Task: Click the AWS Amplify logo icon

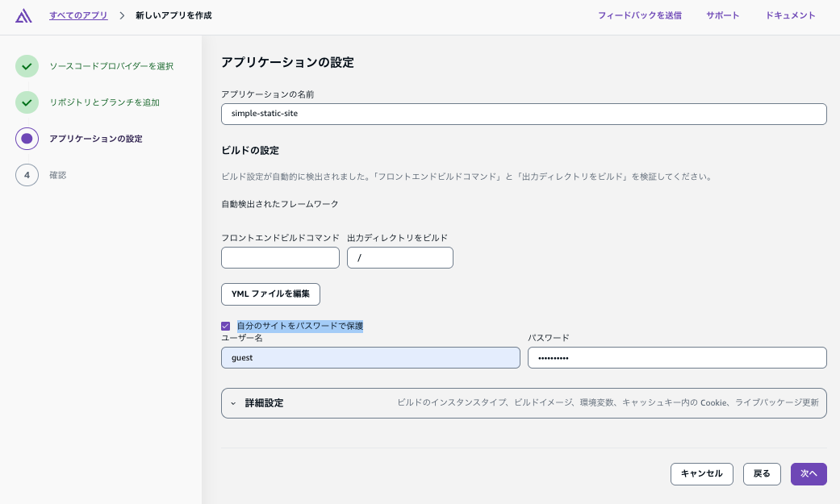Action: (23, 15)
